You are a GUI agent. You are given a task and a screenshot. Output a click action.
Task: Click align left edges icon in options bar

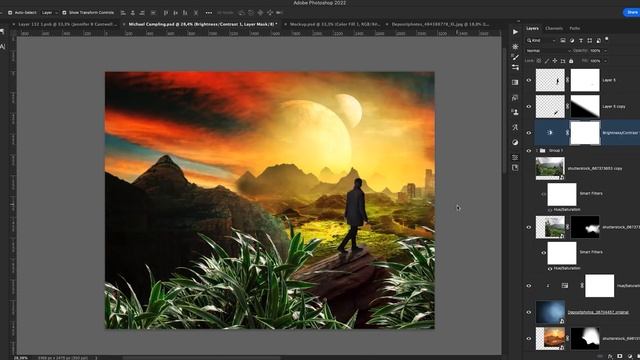(x=123, y=13)
